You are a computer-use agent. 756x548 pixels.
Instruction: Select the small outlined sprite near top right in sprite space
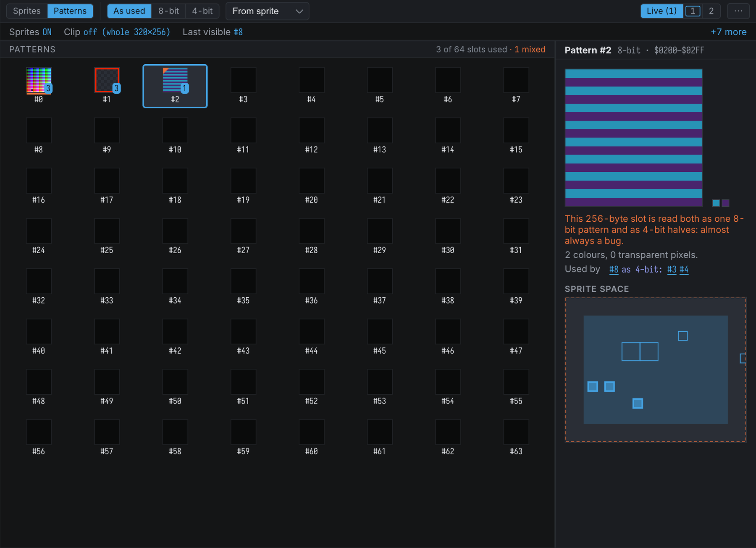pos(682,336)
